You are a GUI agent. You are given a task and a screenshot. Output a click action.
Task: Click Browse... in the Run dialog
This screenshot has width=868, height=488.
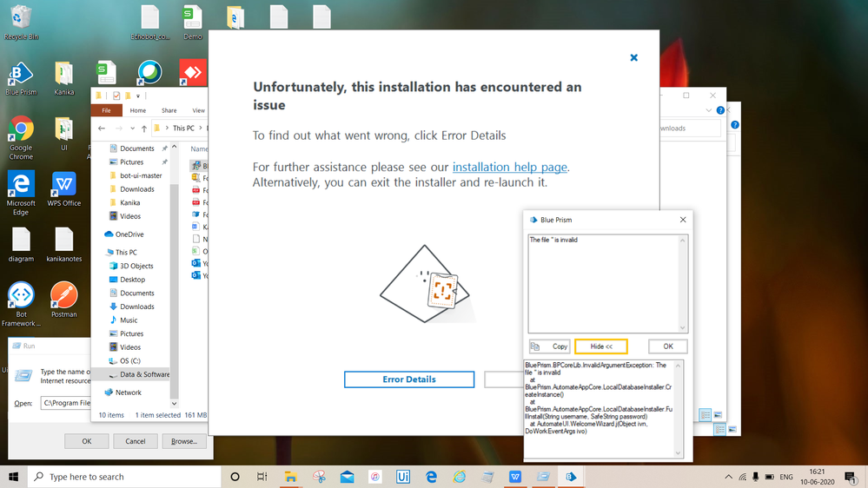[x=184, y=441]
